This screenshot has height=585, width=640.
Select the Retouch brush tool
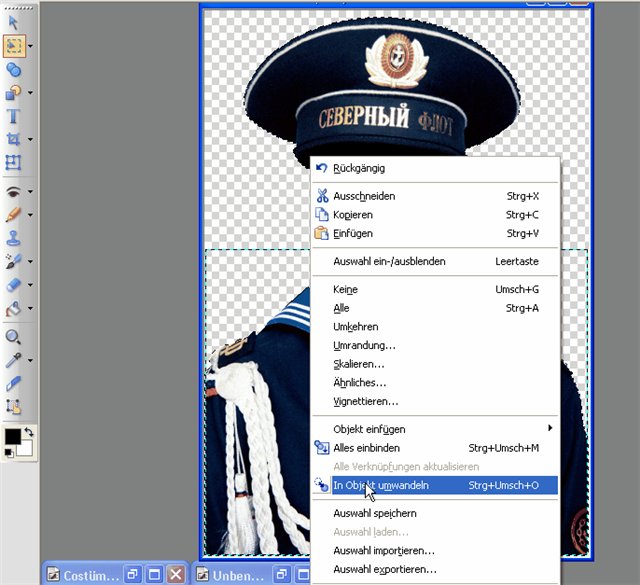(x=13, y=261)
